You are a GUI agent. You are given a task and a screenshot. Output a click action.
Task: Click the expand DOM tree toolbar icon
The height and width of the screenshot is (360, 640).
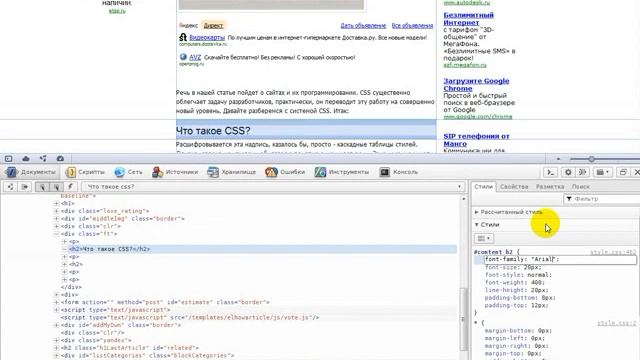(x=10, y=187)
